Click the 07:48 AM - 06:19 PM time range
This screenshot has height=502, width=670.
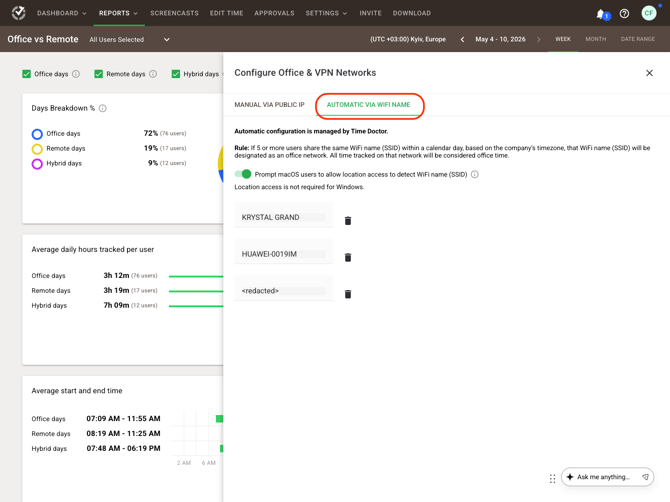pyautogui.click(x=123, y=449)
